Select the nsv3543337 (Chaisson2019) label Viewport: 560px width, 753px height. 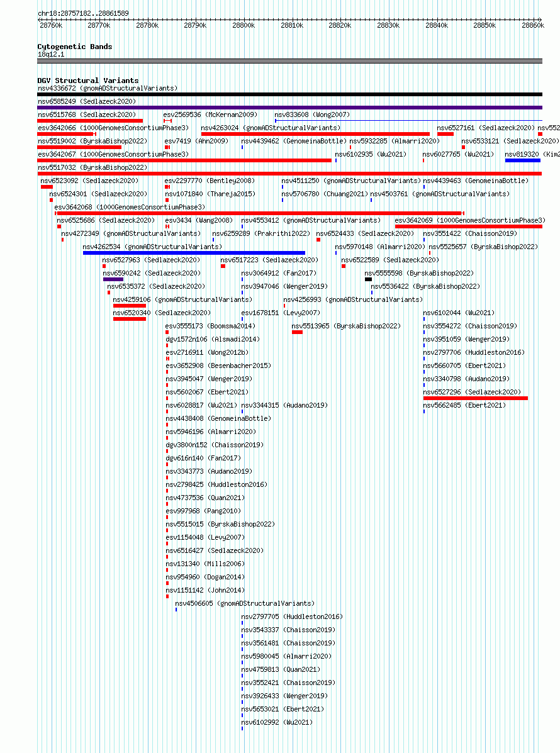tap(288, 630)
